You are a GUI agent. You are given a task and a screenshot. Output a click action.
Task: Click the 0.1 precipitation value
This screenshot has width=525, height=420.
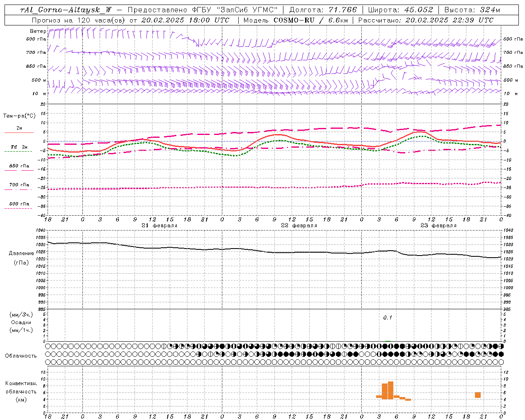tap(388, 318)
